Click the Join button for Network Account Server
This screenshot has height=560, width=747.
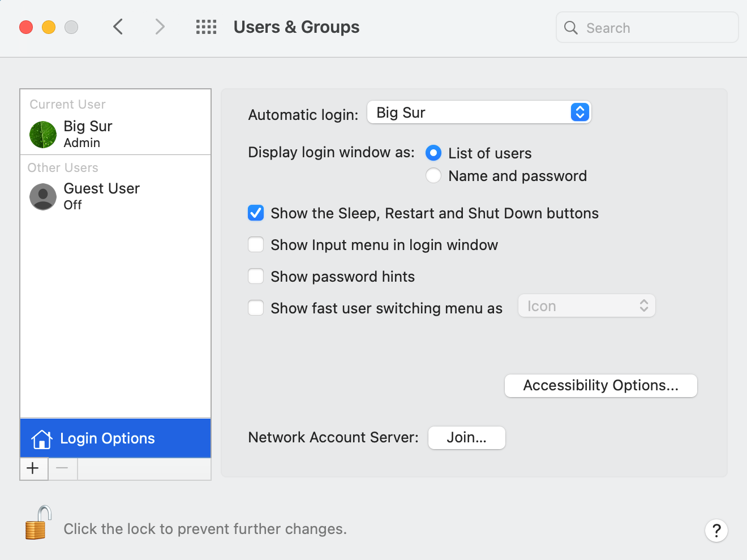coord(466,437)
